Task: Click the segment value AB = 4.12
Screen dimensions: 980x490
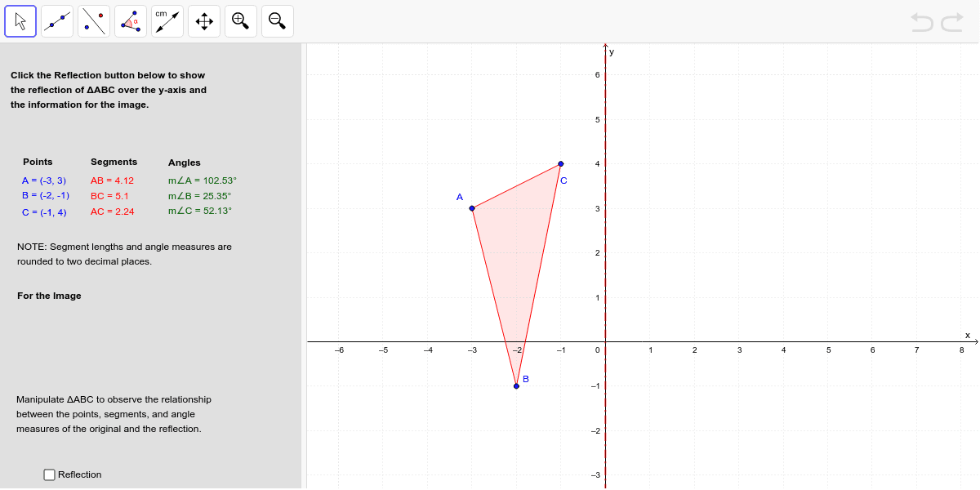Action: [112, 180]
